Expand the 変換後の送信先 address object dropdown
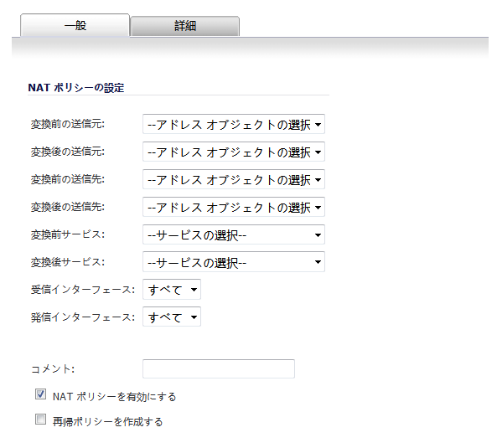The height and width of the screenshot is (448, 497). coord(234,207)
